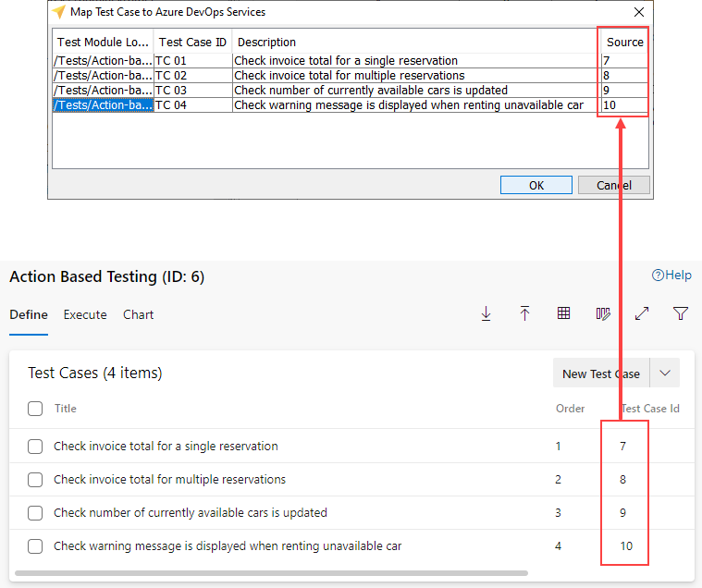Image resolution: width=702 pixels, height=588 pixels.
Task: Close the Map Test Case dialog
Action: click(x=639, y=12)
